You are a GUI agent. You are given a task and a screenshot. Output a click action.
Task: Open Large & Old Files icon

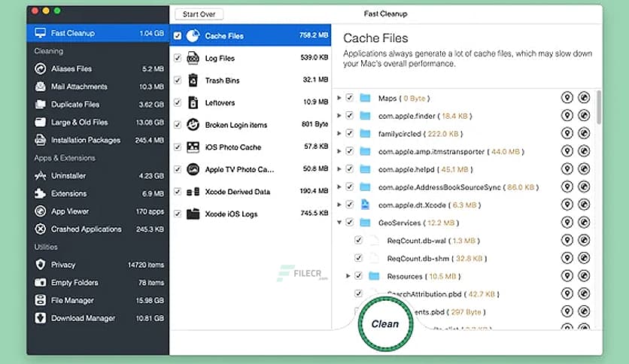[40, 122]
